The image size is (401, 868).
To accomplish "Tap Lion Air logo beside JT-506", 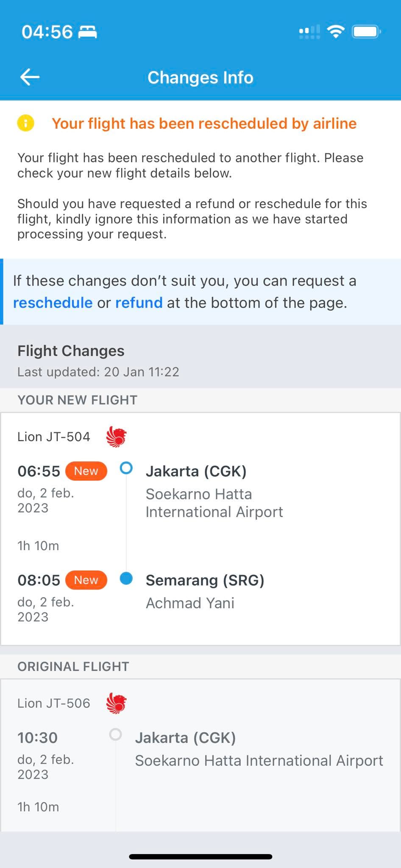I will coord(117,704).
